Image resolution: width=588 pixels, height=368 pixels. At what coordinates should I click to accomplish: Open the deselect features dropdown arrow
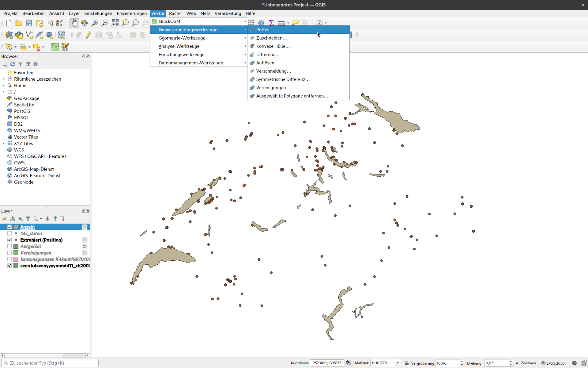[x=43, y=47]
